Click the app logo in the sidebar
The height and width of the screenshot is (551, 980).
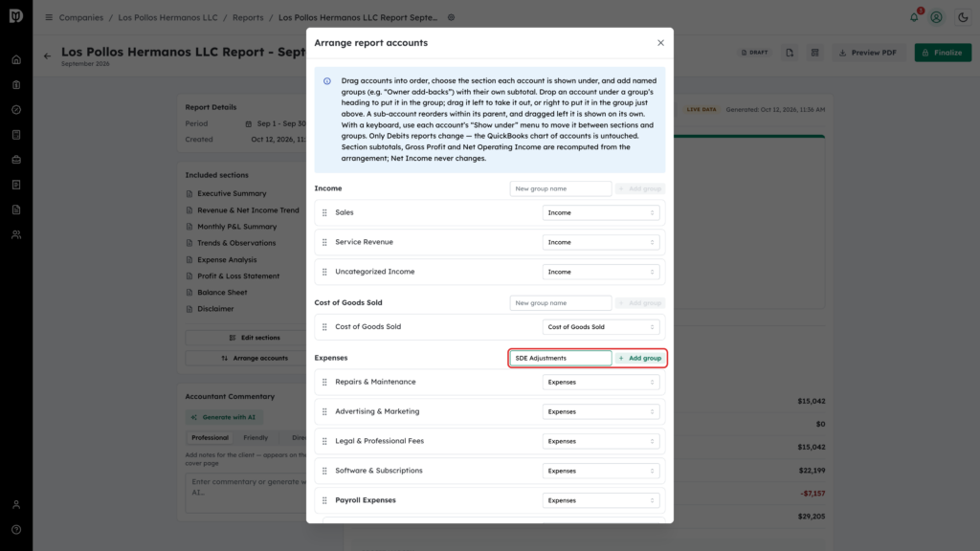click(x=16, y=15)
